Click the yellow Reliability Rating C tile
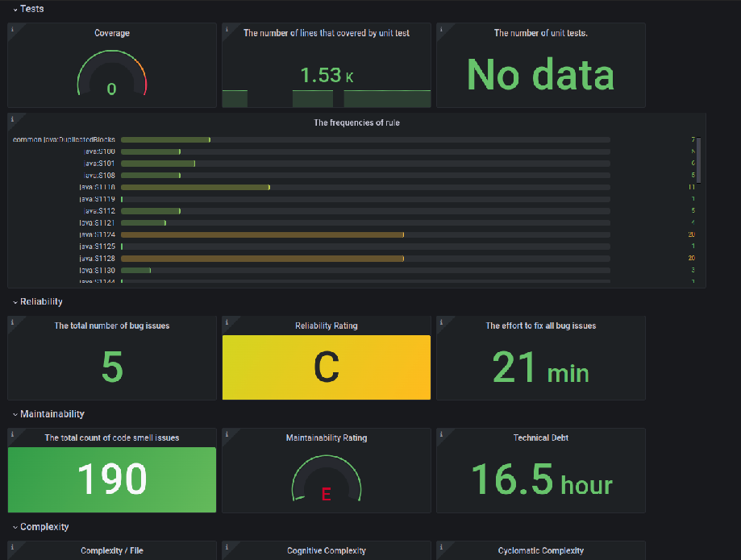The height and width of the screenshot is (560, 741). [327, 367]
